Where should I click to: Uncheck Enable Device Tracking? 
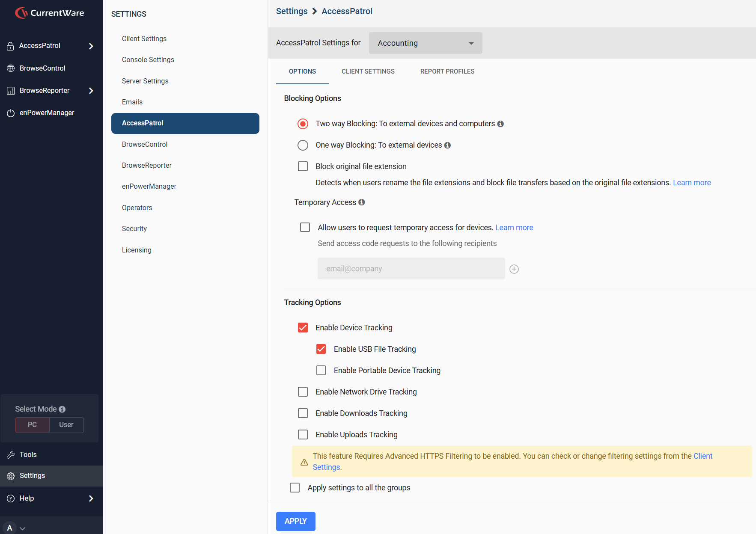303,327
